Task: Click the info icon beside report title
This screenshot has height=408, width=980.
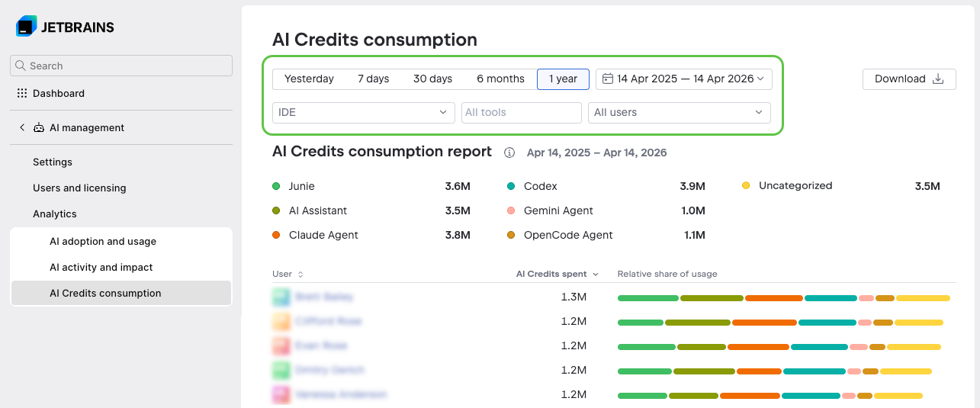Action: [x=509, y=153]
